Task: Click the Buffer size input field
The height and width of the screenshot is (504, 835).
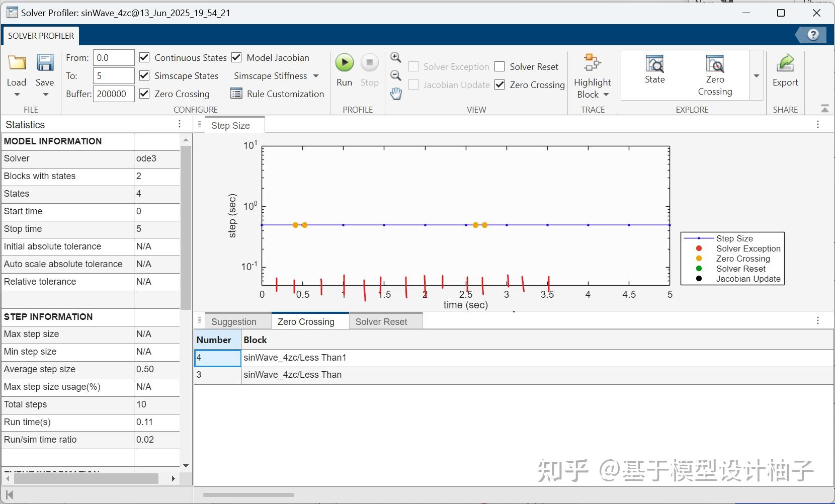Action: pyautogui.click(x=114, y=94)
